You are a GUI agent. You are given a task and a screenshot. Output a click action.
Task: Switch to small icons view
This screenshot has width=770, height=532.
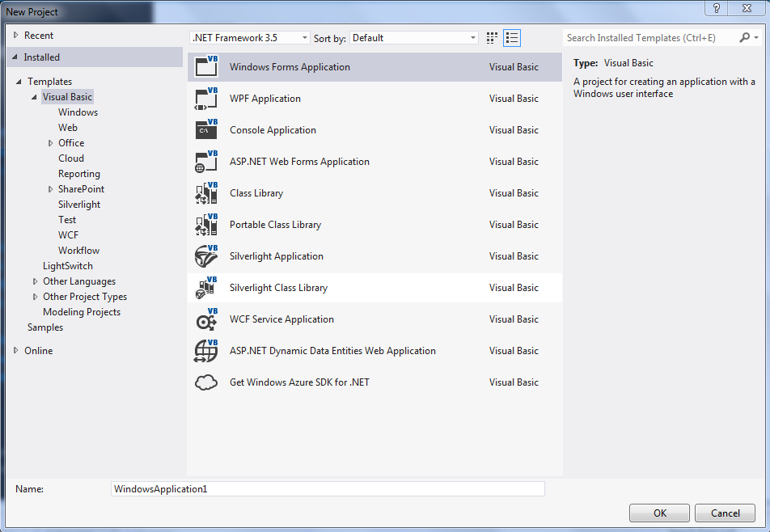point(492,38)
